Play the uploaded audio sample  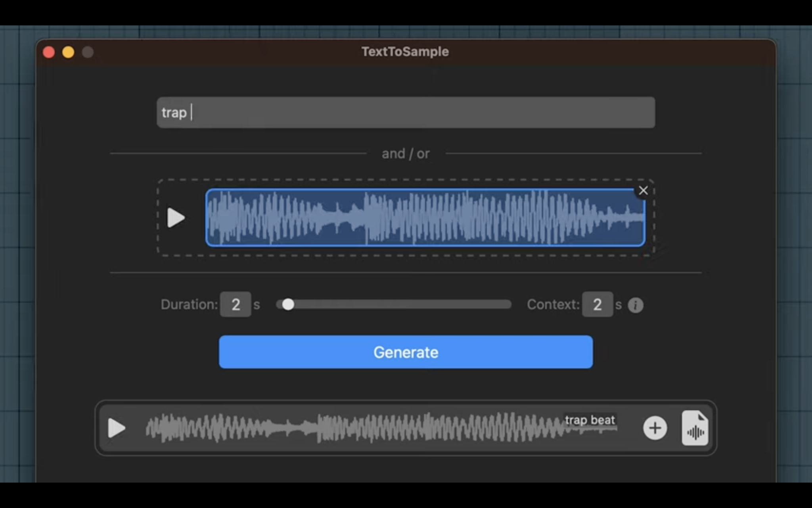tap(176, 217)
